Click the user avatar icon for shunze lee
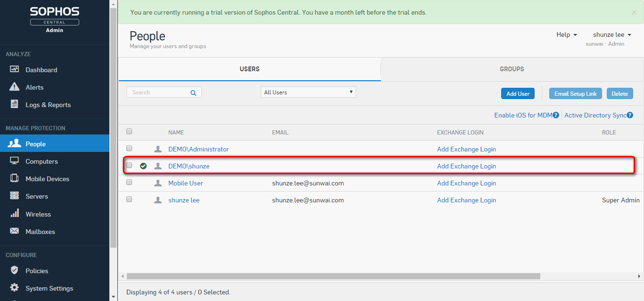644x301 pixels. pos(158,200)
